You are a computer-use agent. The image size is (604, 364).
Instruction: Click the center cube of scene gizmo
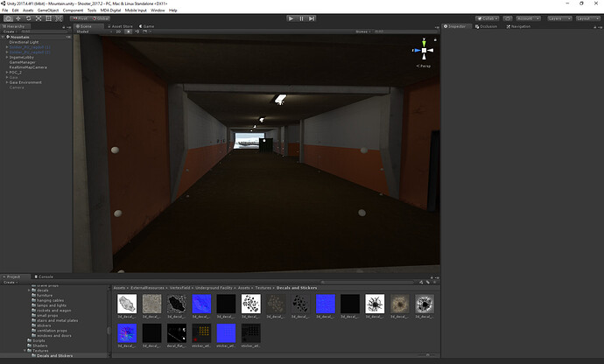pyautogui.click(x=424, y=51)
